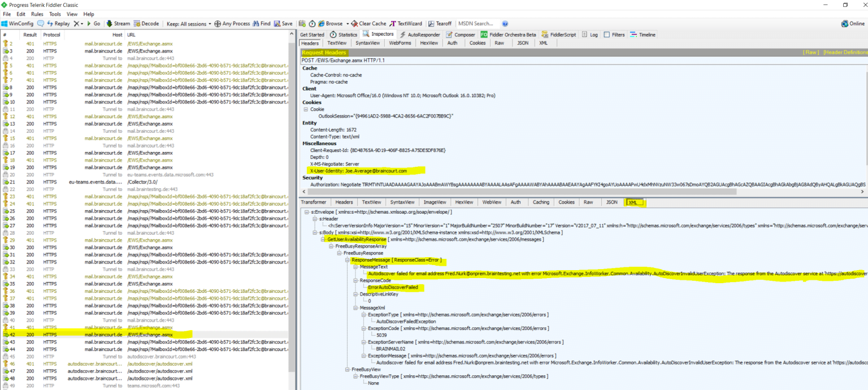The width and height of the screenshot is (868, 390).
Task: Open the Statistics tab
Action: (x=344, y=34)
